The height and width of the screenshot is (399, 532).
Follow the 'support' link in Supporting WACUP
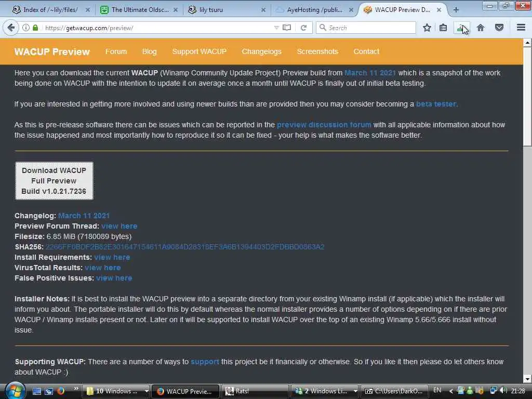pyautogui.click(x=205, y=362)
